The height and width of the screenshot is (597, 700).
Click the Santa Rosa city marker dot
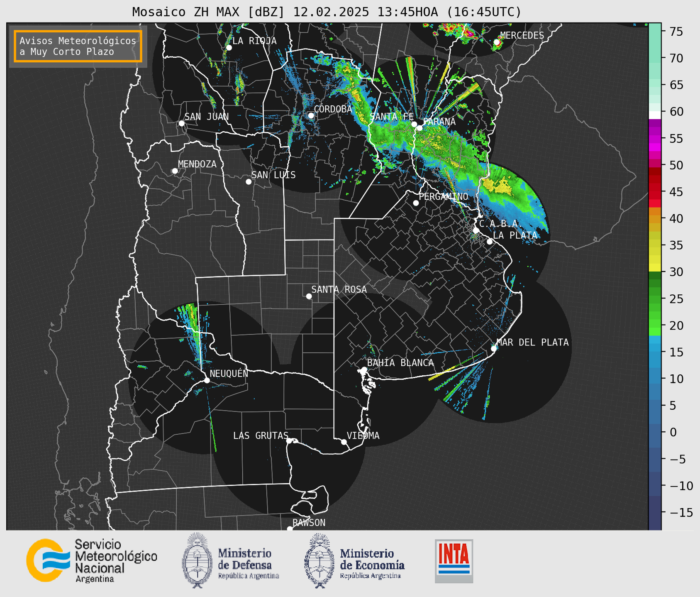(309, 296)
